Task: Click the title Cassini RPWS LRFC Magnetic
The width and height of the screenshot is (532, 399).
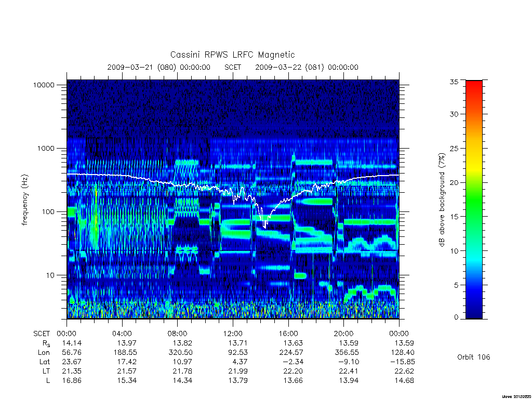Action: [232, 55]
